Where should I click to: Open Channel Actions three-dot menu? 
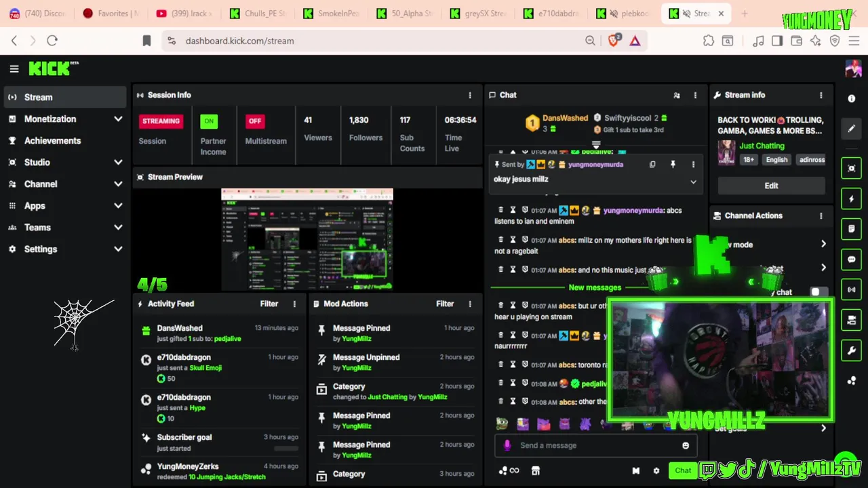click(821, 216)
